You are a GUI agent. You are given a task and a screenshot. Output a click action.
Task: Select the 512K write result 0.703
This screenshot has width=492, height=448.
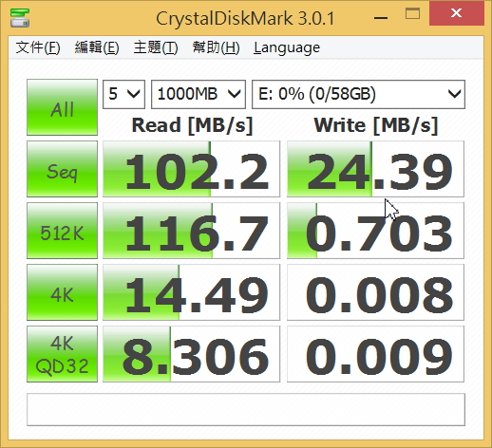(x=375, y=231)
